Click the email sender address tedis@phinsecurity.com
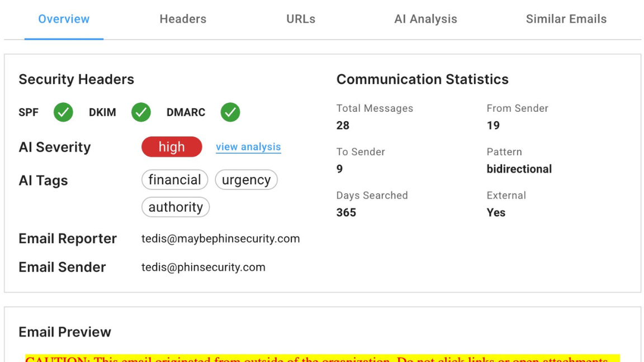The height and width of the screenshot is (362, 644). tap(203, 267)
